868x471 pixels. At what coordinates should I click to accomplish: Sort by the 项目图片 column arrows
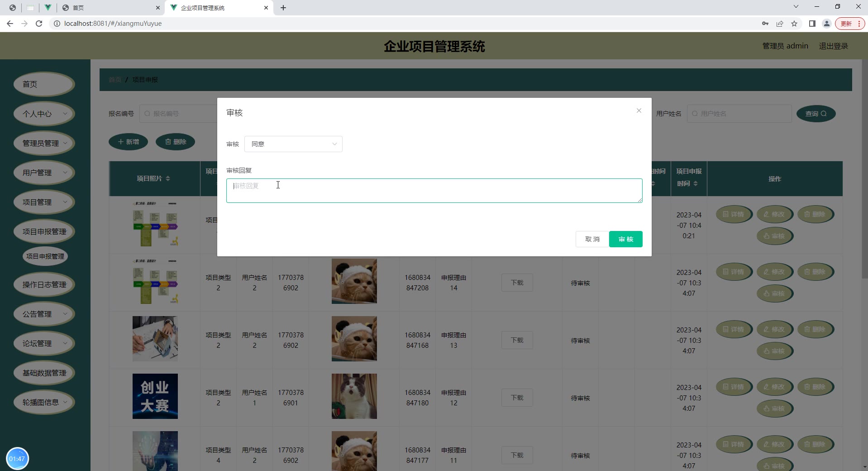tap(168, 178)
